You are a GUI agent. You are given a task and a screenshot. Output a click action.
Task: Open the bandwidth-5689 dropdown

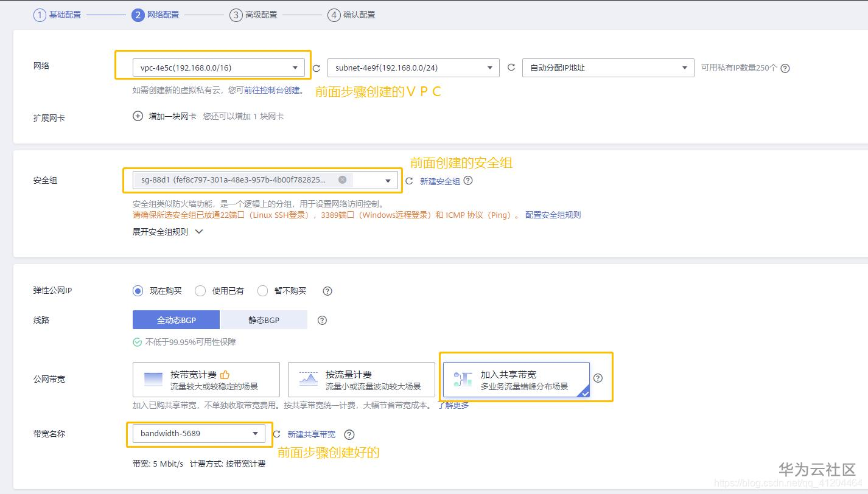coord(199,434)
